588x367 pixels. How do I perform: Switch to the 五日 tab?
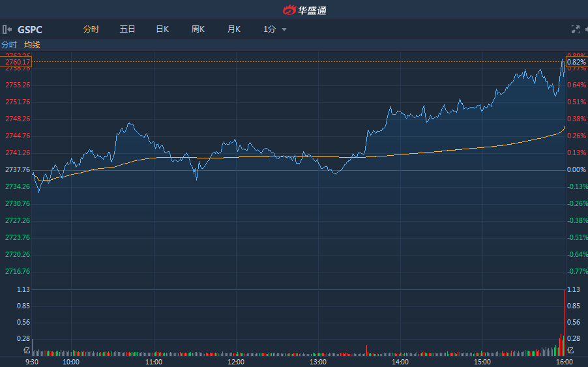(127, 29)
